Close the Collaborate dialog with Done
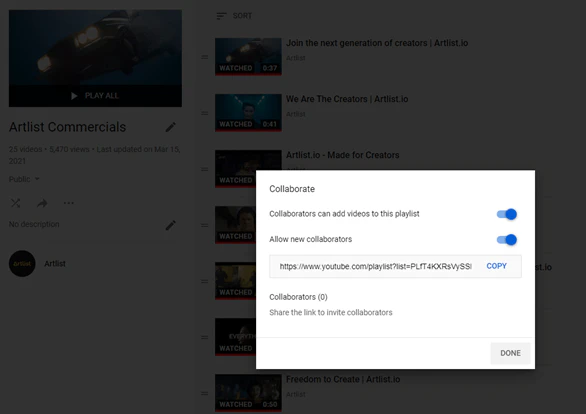Image resolution: width=586 pixels, height=414 pixels. [510, 353]
